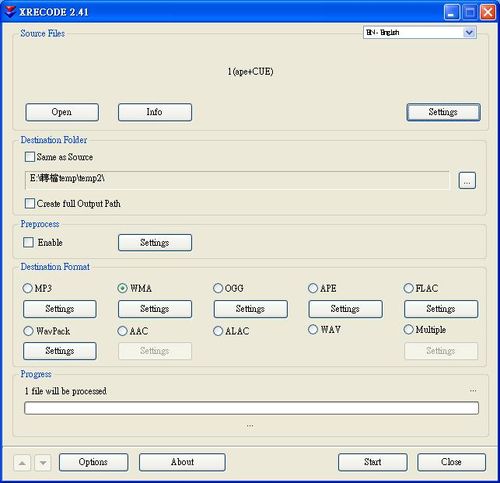
Task: Select WavPack format
Action: [x=28, y=331]
